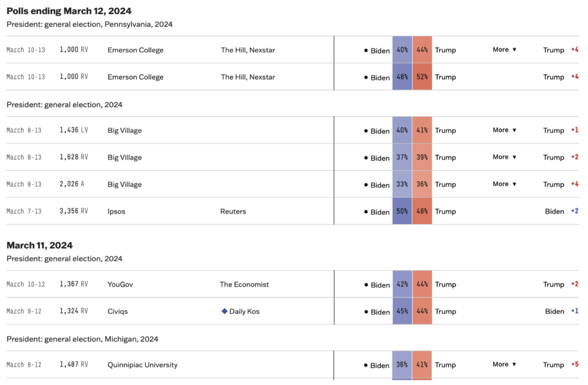Click the YouGov pollster name

point(120,285)
